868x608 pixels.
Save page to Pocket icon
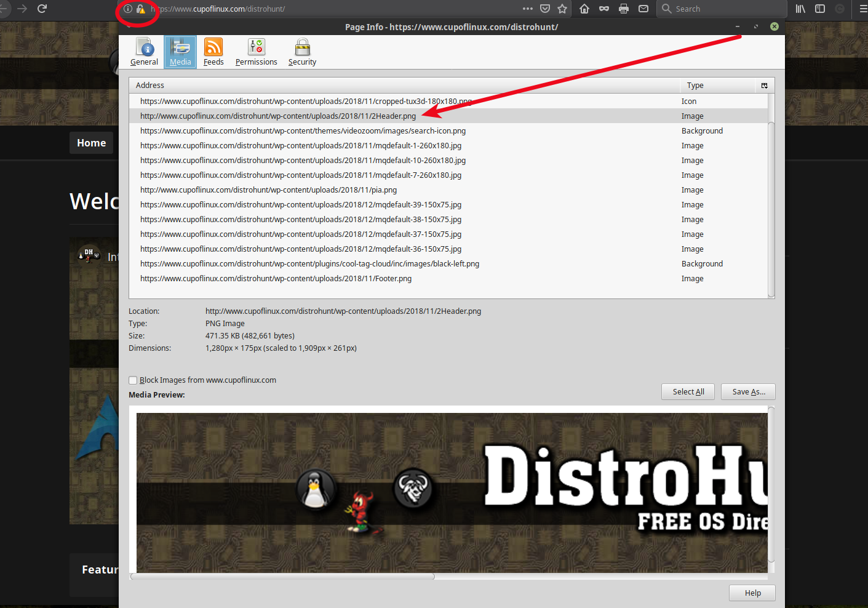[x=545, y=9]
